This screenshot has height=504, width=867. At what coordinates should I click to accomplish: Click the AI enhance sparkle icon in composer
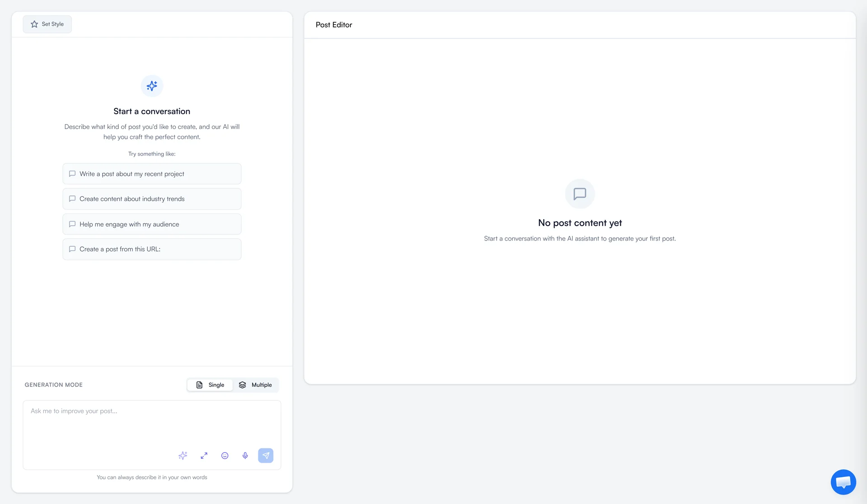pyautogui.click(x=183, y=456)
